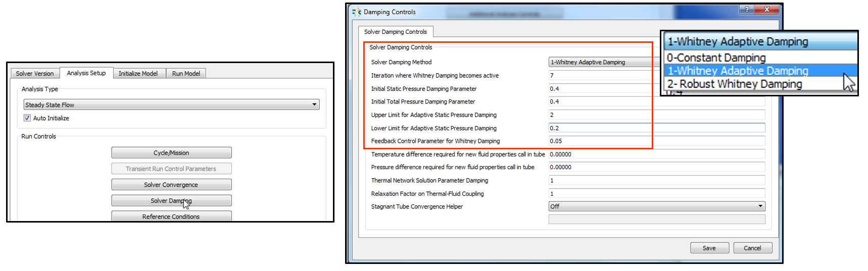The image size is (868, 271).
Task: Cancel the Damping Controls dialog
Action: point(752,248)
